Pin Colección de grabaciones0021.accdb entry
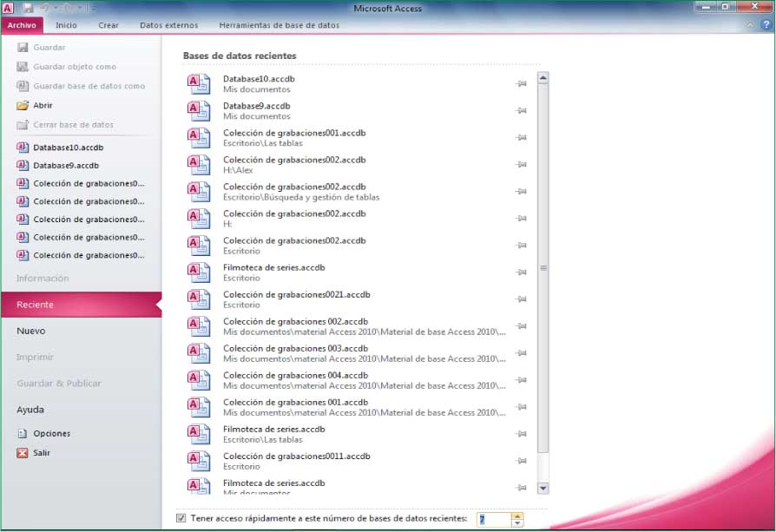 click(521, 299)
